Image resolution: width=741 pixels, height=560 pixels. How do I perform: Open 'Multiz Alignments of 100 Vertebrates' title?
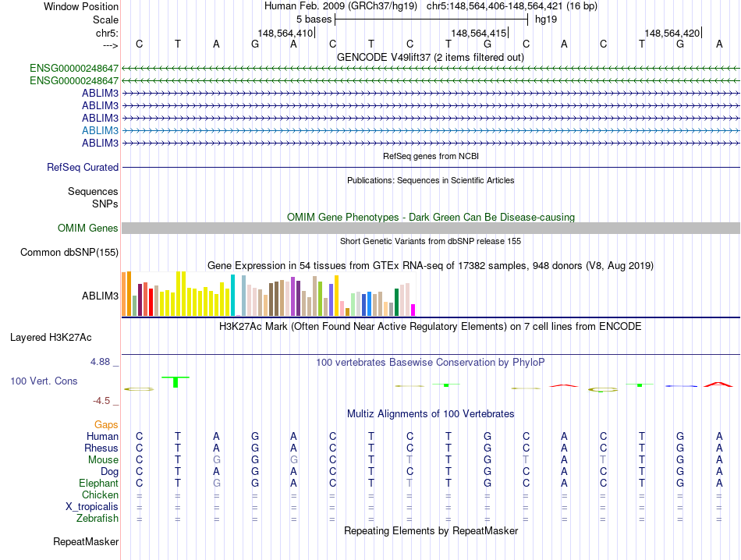click(431, 414)
